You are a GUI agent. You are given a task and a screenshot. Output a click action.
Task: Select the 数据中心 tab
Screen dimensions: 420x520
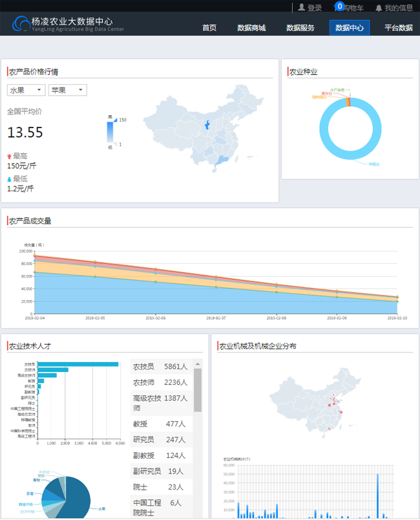tap(350, 28)
